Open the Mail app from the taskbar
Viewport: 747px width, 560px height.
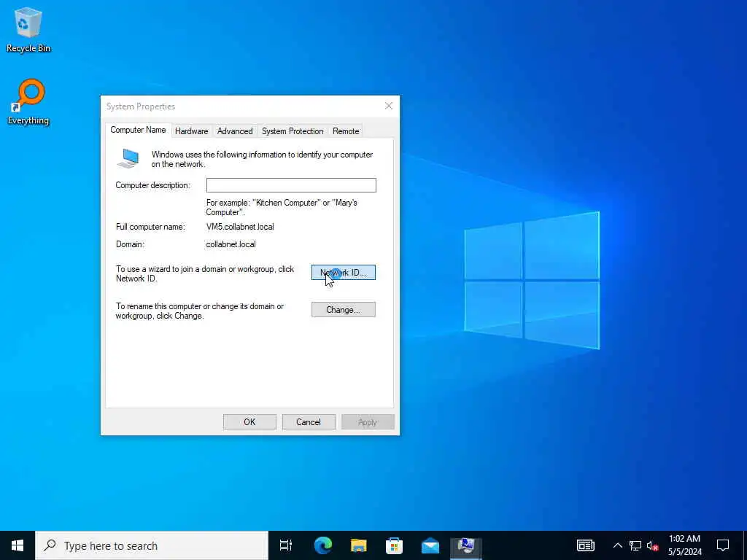(x=430, y=545)
